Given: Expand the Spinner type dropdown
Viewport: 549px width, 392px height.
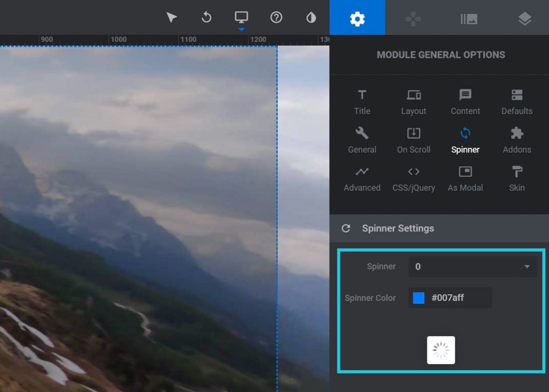Looking at the screenshot, I should [x=473, y=267].
